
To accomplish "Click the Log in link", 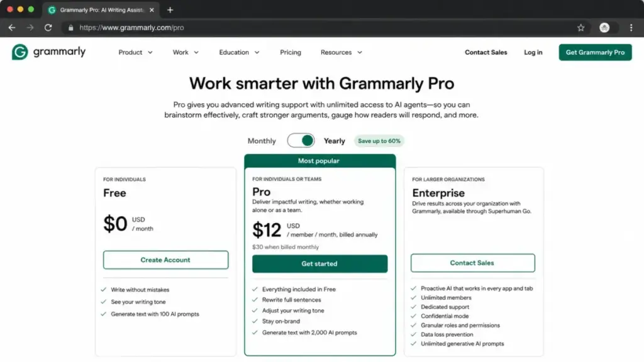I will 533,52.
